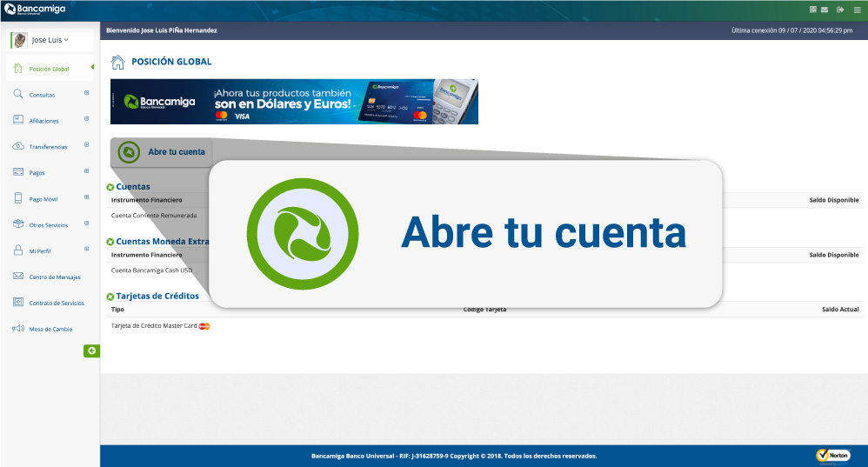This screenshot has height=467, width=868.
Task: Click the Pago Móvil phone icon
Action: coord(18,198)
